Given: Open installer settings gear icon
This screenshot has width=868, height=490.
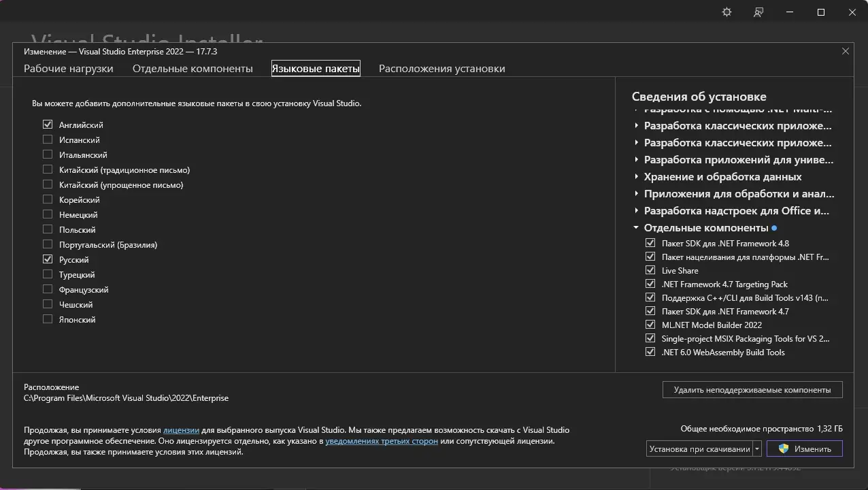Looking at the screenshot, I should (x=727, y=12).
